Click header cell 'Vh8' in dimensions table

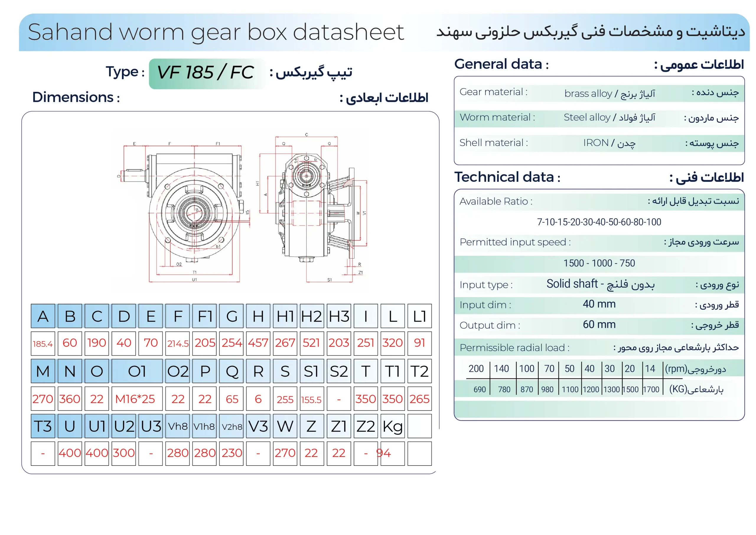(x=178, y=426)
